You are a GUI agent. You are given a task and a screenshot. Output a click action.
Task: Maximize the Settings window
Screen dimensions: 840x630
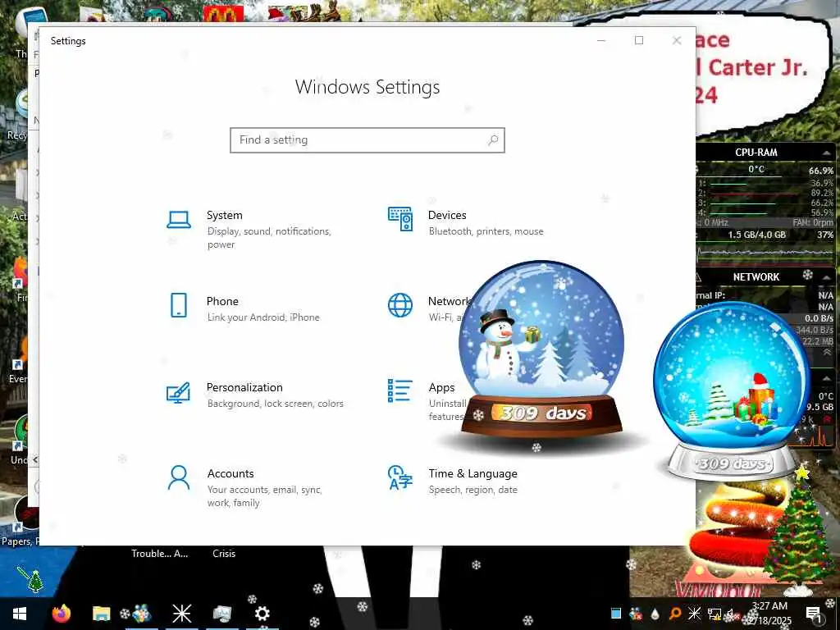638,40
